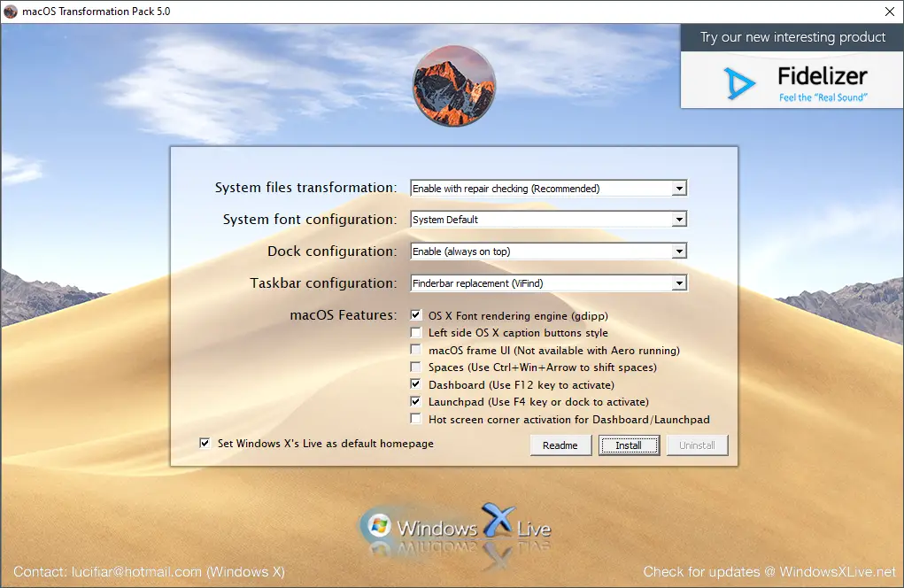Click the title bar app icon
Image resolution: width=904 pixels, height=588 pixels.
[11, 12]
